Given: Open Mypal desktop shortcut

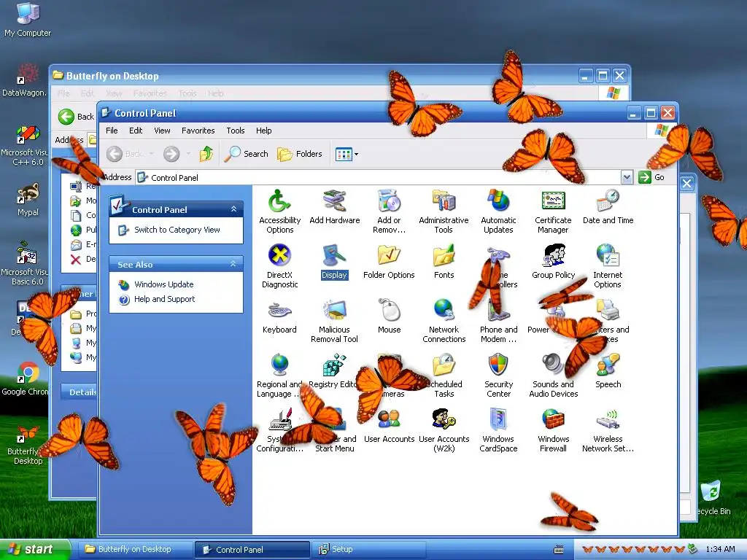Looking at the screenshot, I should [28, 200].
